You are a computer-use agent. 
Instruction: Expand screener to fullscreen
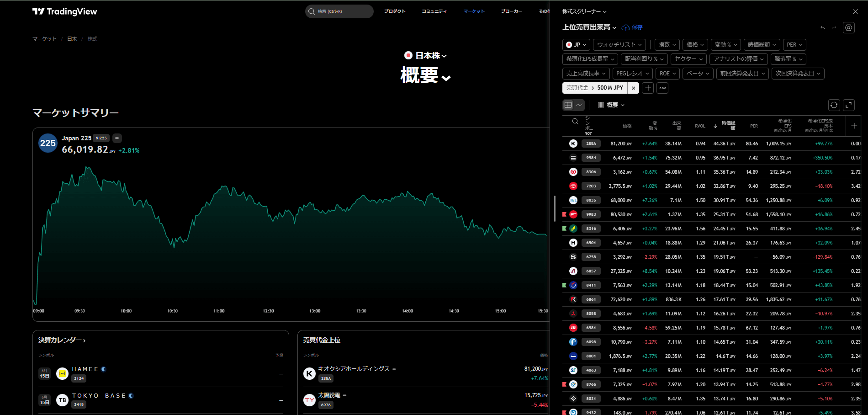pos(848,105)
